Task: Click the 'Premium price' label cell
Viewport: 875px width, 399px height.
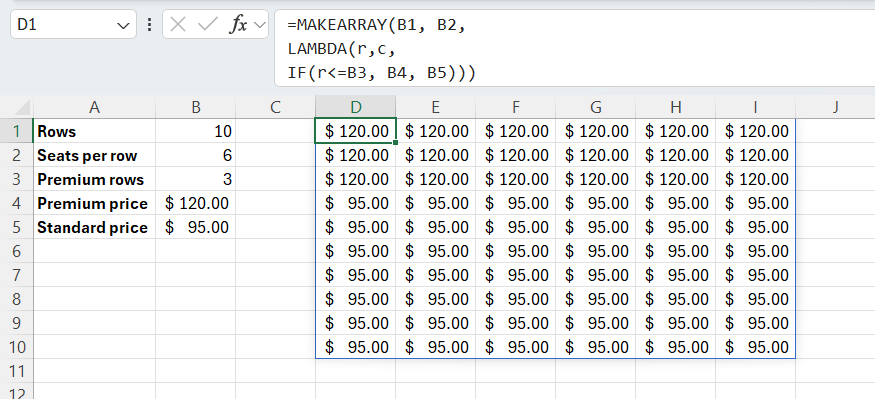Action: 94,203
